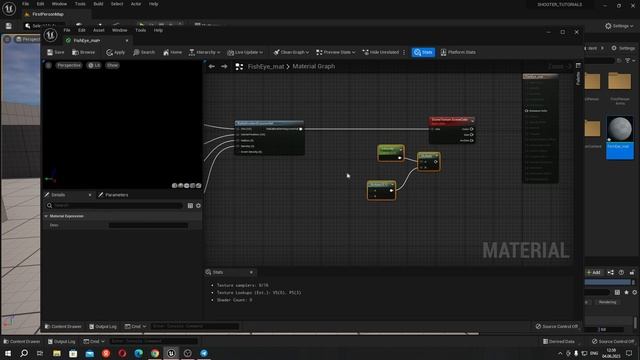Screen dimensions: 640x360
Task: Click the FishEye_mat breadcrumb
Action: coord(266,66)
